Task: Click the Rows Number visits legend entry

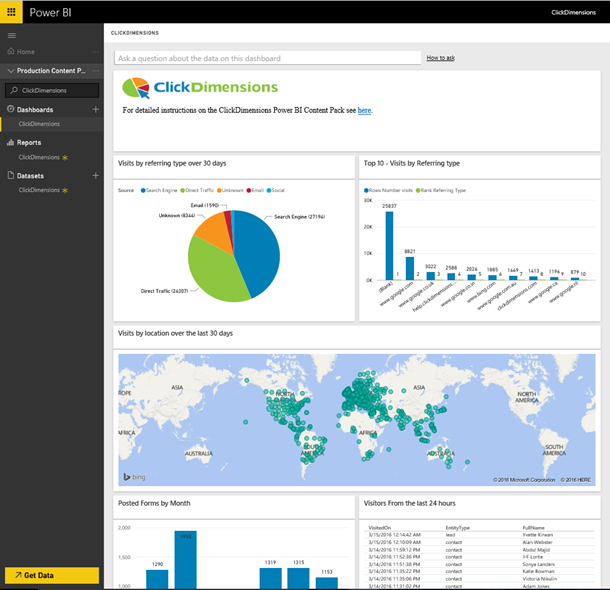Action: click(388, 191)
